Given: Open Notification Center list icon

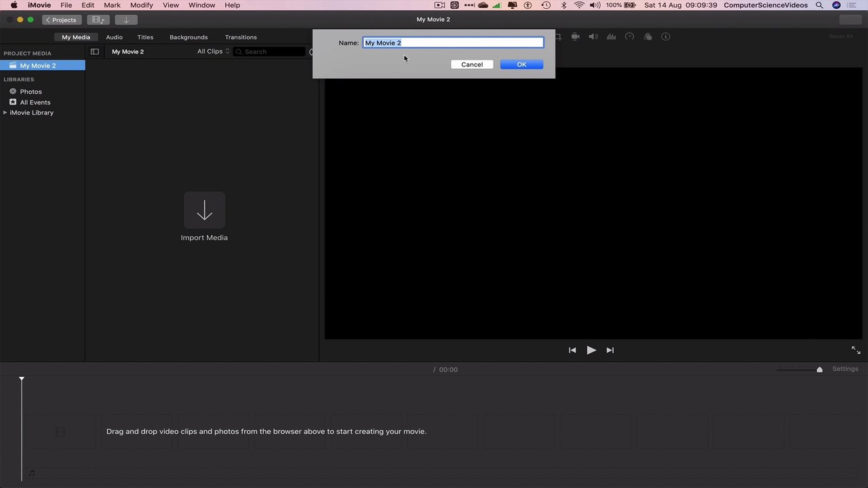Looking at the screenshot, I should click(852, 5).
